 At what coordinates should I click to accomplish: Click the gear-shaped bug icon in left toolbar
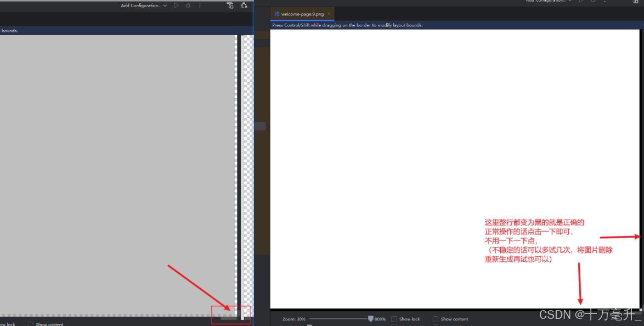244,5
